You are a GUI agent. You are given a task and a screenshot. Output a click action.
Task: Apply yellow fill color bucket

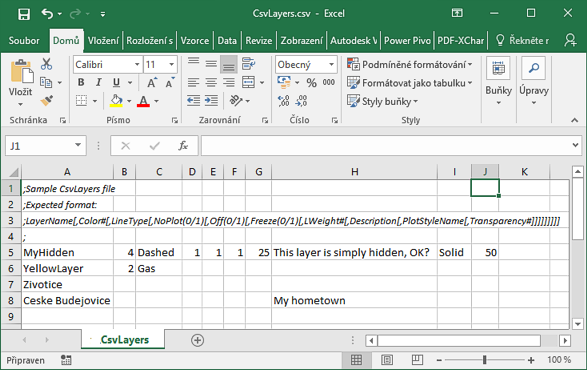[x=116, y=100]
